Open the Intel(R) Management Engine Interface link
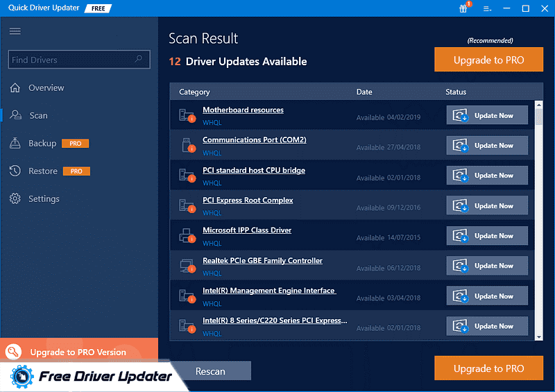 (x=269, y=291)
